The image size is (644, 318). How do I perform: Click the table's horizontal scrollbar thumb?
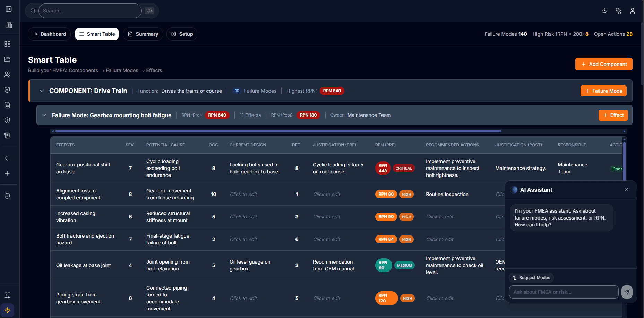278,131
